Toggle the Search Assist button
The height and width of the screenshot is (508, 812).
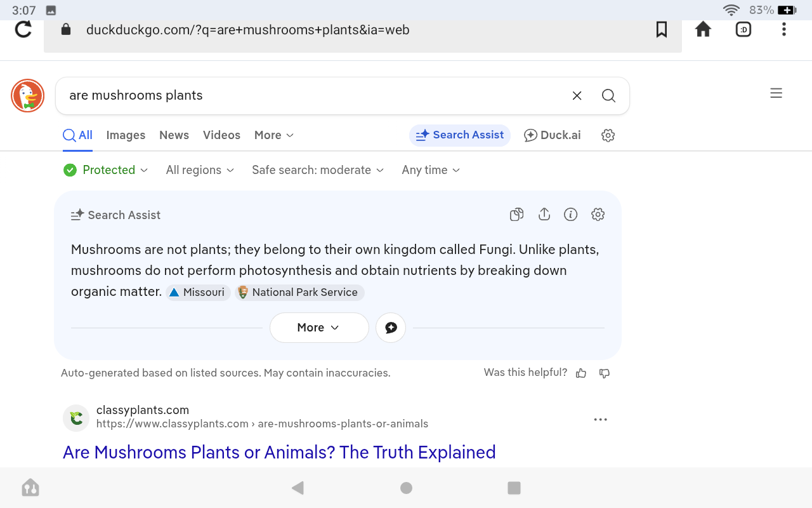click(460, 135)
